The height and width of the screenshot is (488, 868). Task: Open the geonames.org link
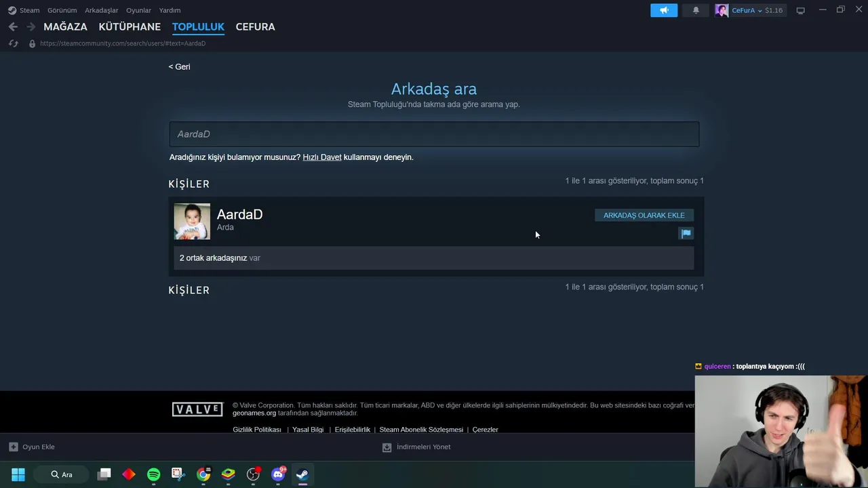254,413
